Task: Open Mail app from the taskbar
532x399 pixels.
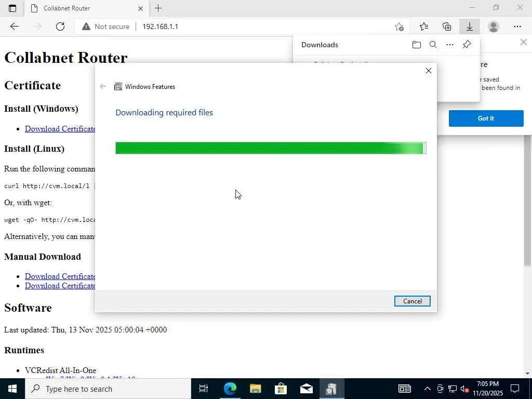Action: 306,389
